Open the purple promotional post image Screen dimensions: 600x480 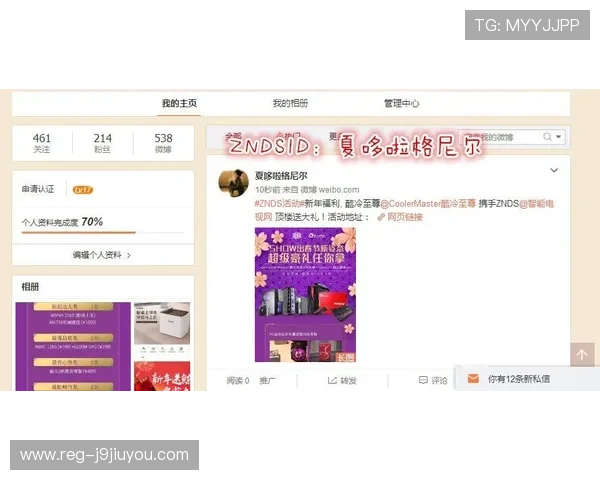coord(305,294)
